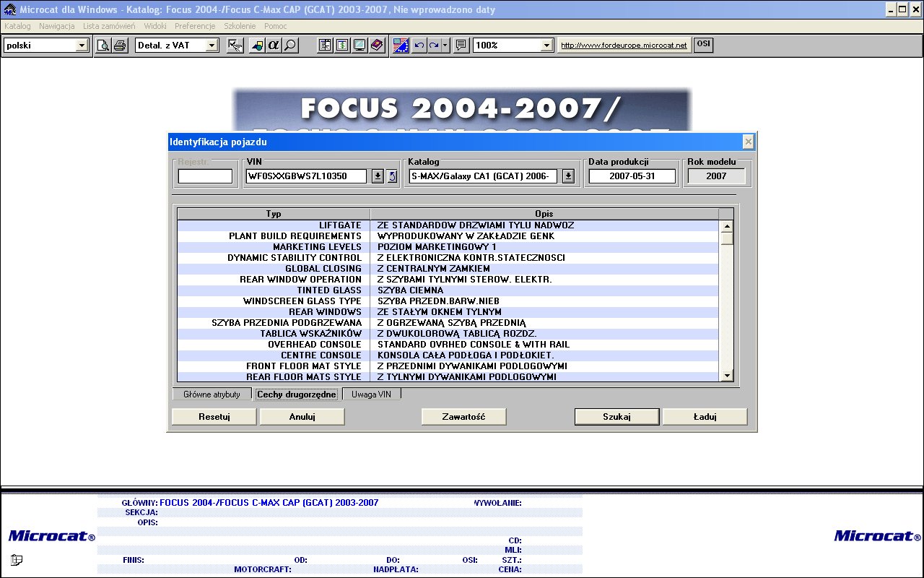Click the Ładuj button
The height and width of the screenshot is (578, 924).
705,417
